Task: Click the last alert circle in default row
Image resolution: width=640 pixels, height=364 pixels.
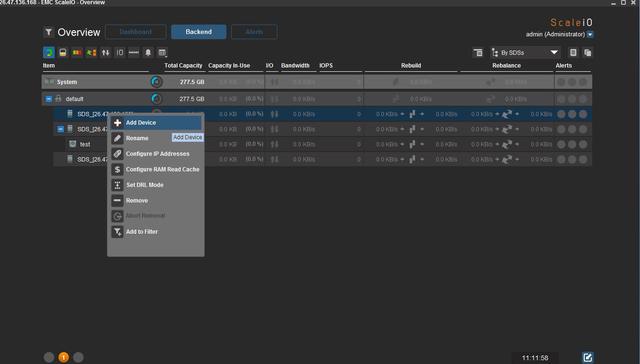Action: coord(583,99)
